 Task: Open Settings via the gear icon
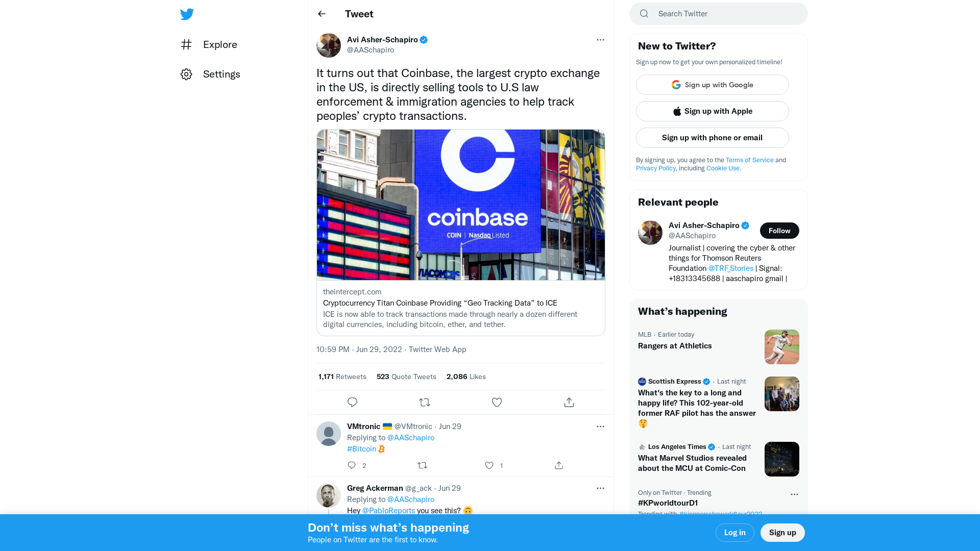click(x=186, y=74)
